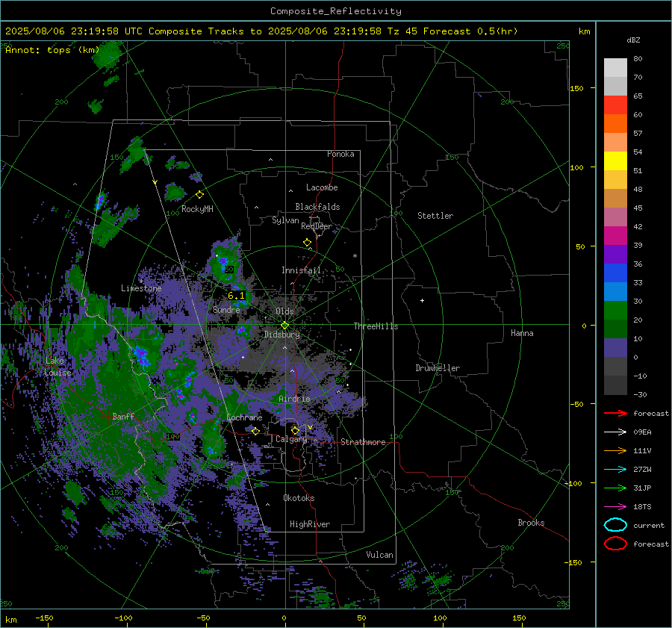Click the cyan 27ZW arrow in legend
The image size is (672, 628).
coord(615,470)
